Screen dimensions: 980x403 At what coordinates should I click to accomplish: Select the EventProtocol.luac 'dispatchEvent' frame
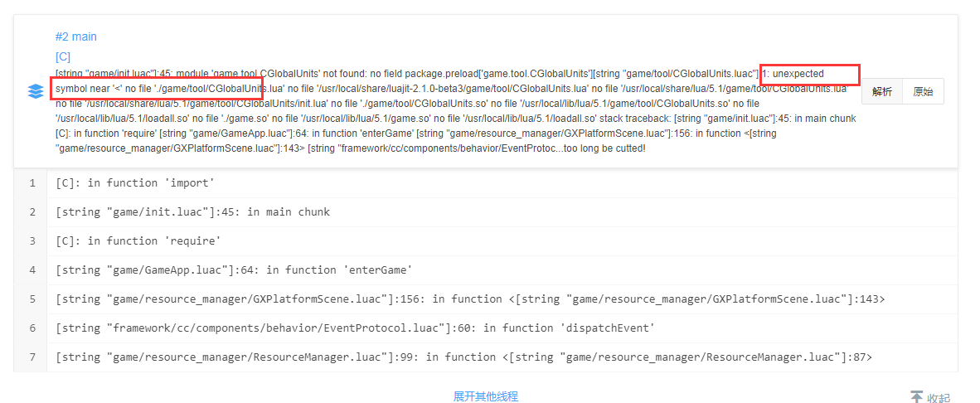355,328
